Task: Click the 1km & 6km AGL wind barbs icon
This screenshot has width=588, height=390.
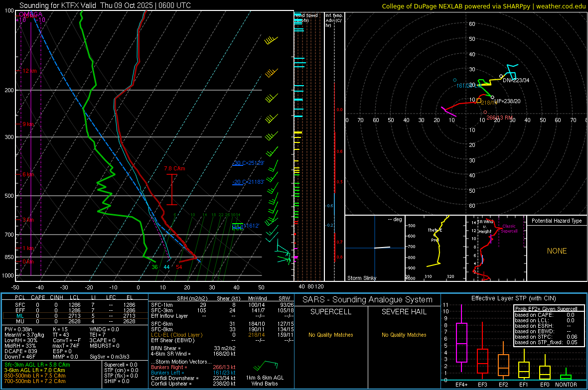Action: coord(265,365)
